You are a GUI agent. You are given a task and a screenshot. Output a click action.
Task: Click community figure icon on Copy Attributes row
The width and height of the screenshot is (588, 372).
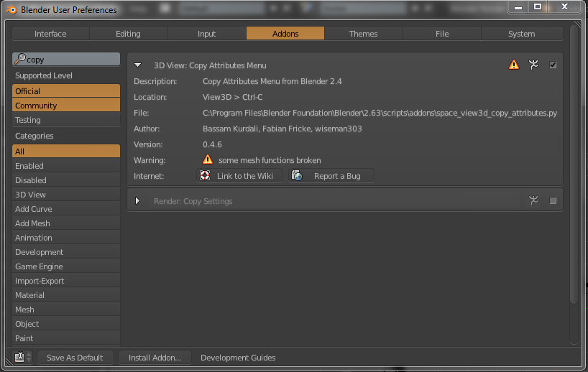[533, 65]
